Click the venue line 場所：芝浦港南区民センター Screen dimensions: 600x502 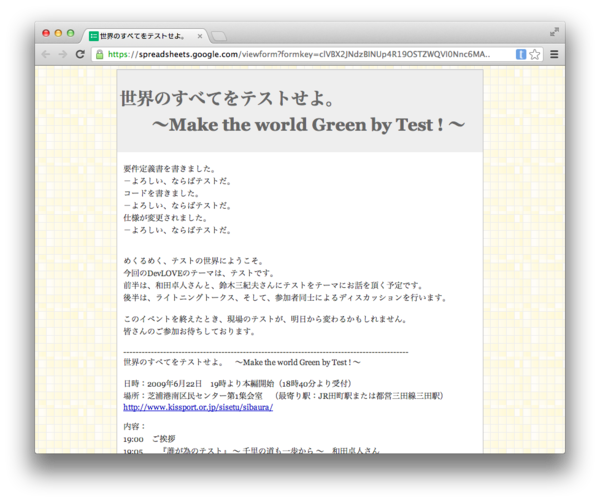(x=284, y=396)
